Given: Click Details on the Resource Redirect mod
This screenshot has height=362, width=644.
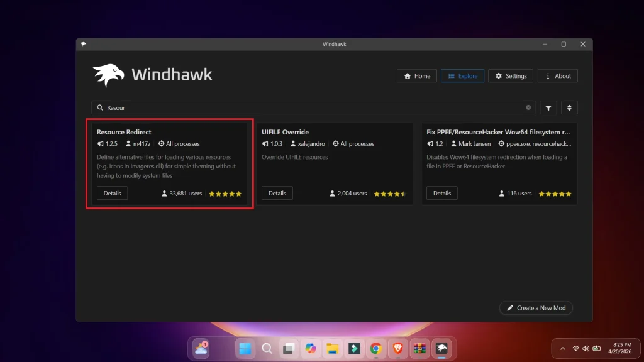Looking at the screenshot, I should pyautogui.click(x=112, y=193).
